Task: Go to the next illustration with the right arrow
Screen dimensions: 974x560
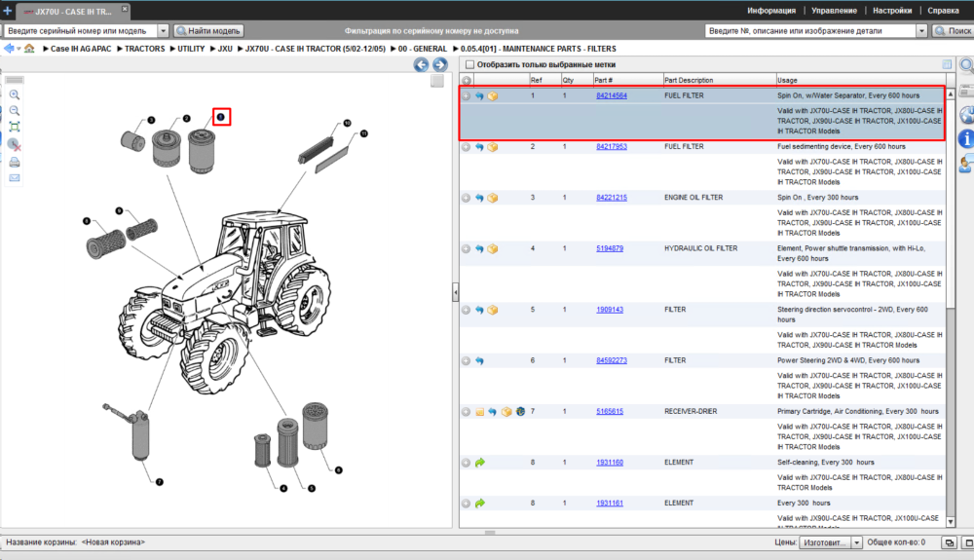Action: coord(440,64)
